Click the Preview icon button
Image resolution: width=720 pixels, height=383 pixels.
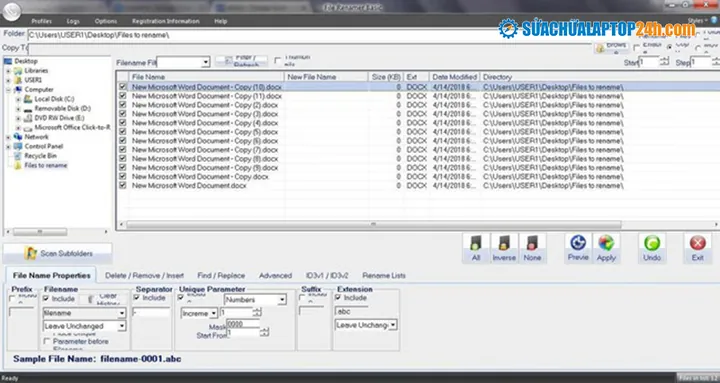(x=578, y=248)
